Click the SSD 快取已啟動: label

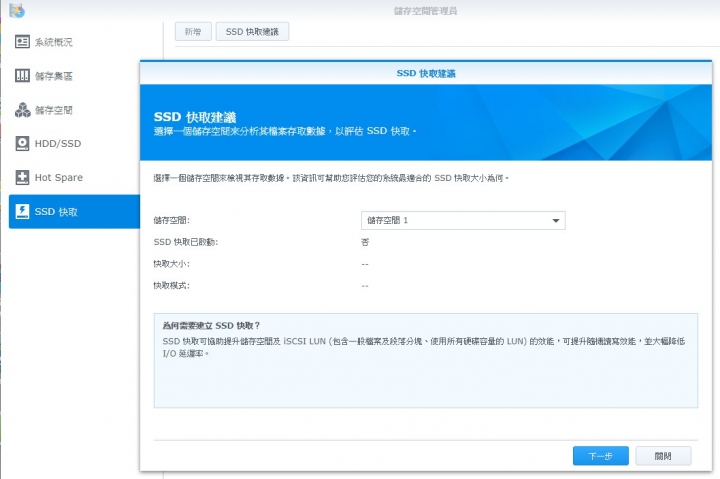[x=186, y=242]
